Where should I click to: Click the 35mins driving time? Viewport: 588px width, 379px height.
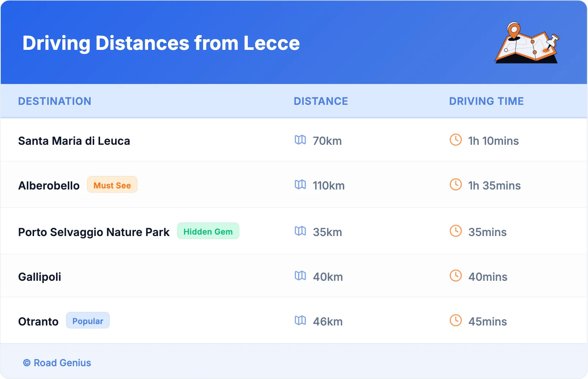click(488, 232)
